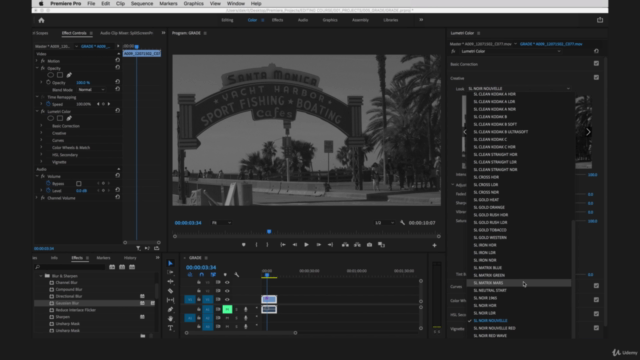
Task: Add a marker in the Program monitor
Action: [x=244, y=245]
